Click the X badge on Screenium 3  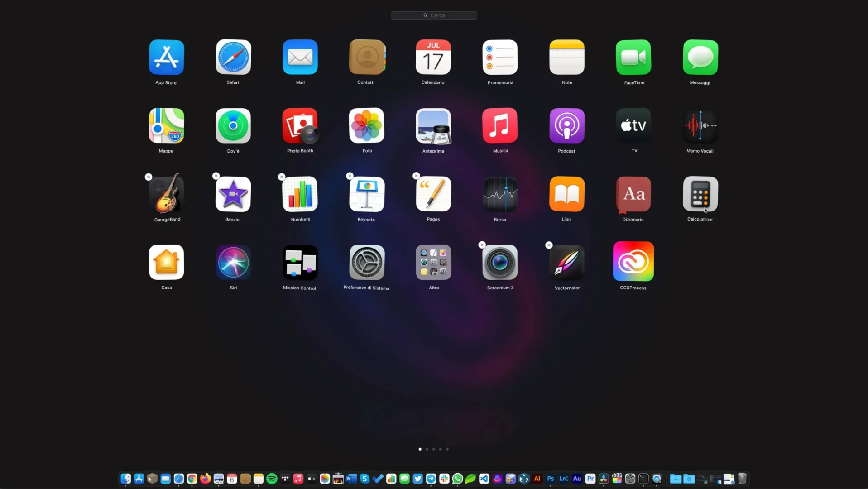click(482, 245)
